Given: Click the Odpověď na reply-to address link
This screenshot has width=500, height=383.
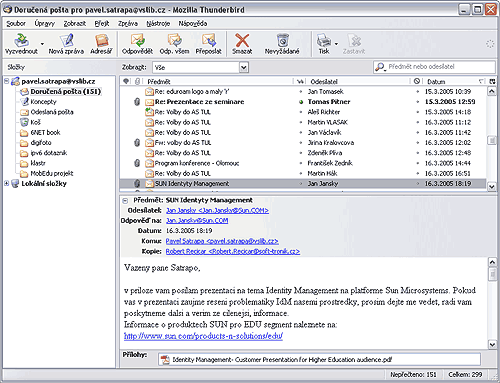Looking at the screenshot, I should 197,221.
